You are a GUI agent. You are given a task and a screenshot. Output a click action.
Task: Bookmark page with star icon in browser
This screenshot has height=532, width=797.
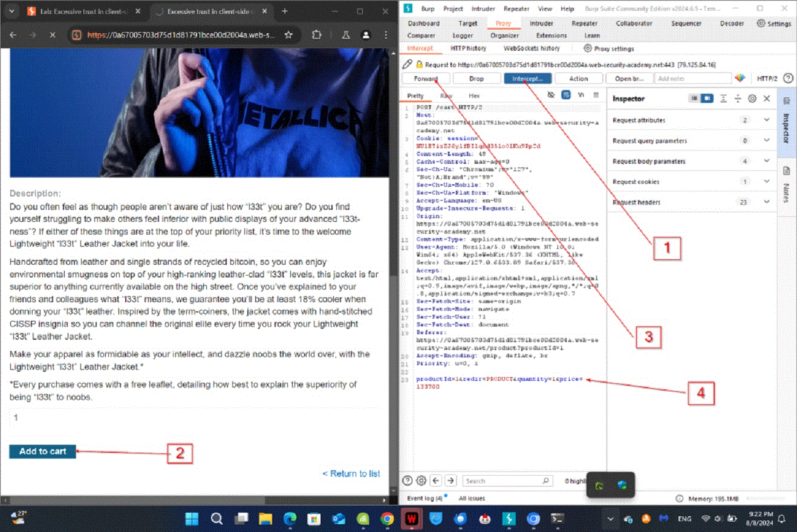(289, 35)
